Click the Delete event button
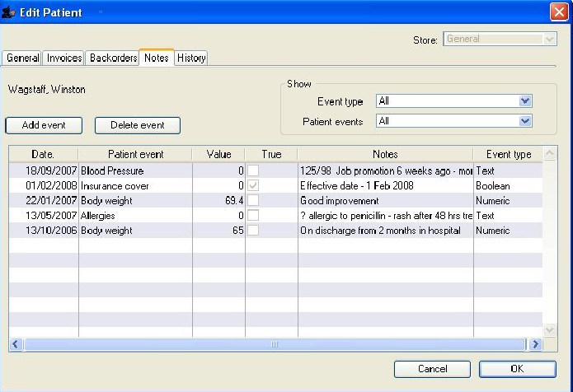 [x=138, y=125]
